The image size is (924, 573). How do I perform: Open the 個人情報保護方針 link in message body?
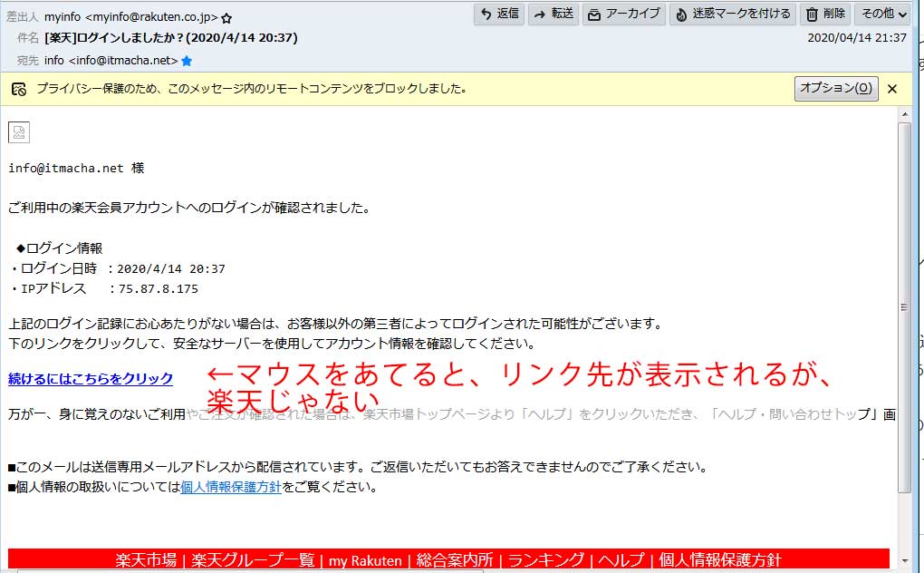tap(231, 487)
